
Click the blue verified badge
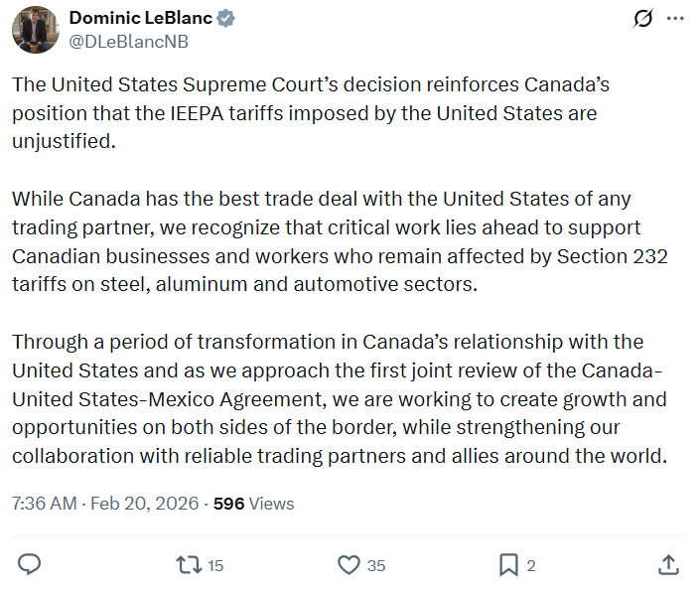227,19
